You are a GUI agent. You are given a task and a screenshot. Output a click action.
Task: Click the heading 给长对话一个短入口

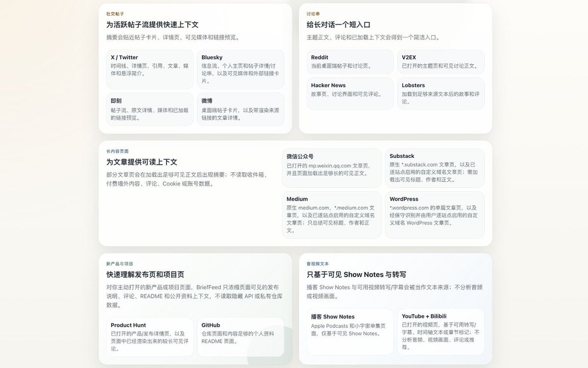[x=339, y=25]
